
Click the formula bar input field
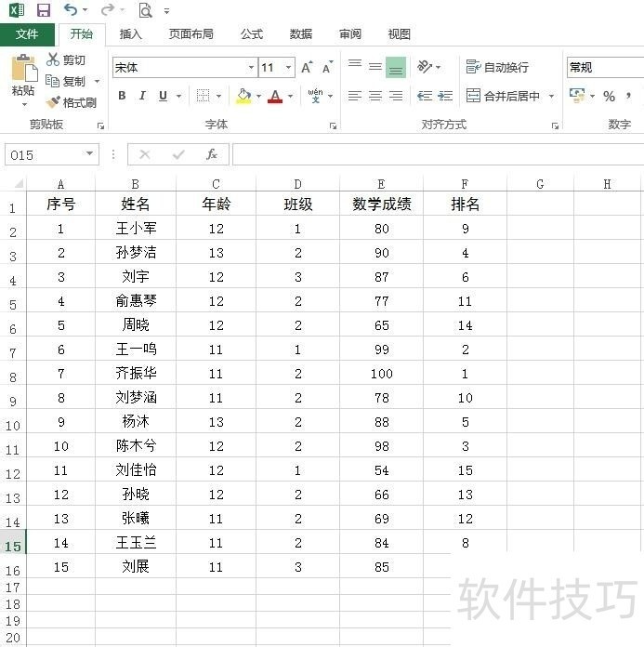(438, 154)
